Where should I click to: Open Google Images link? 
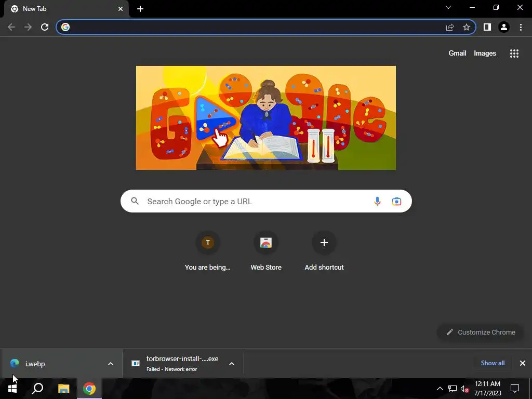(485, 54)
